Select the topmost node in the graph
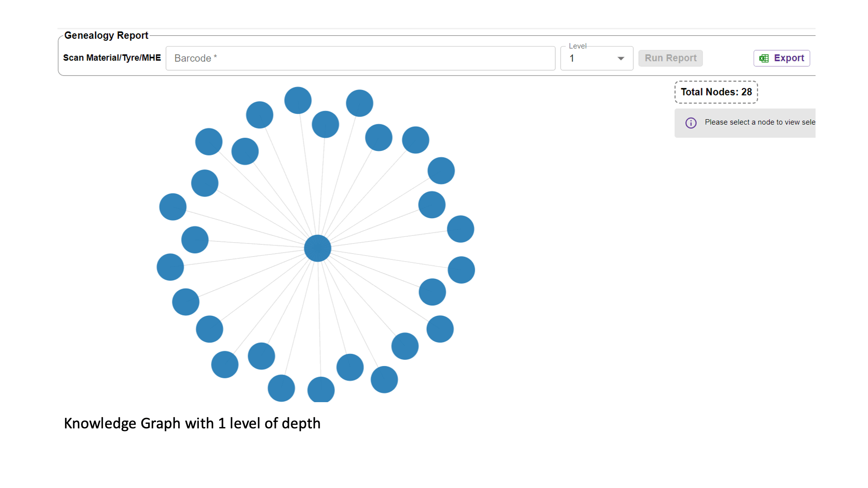 point(297,100)
